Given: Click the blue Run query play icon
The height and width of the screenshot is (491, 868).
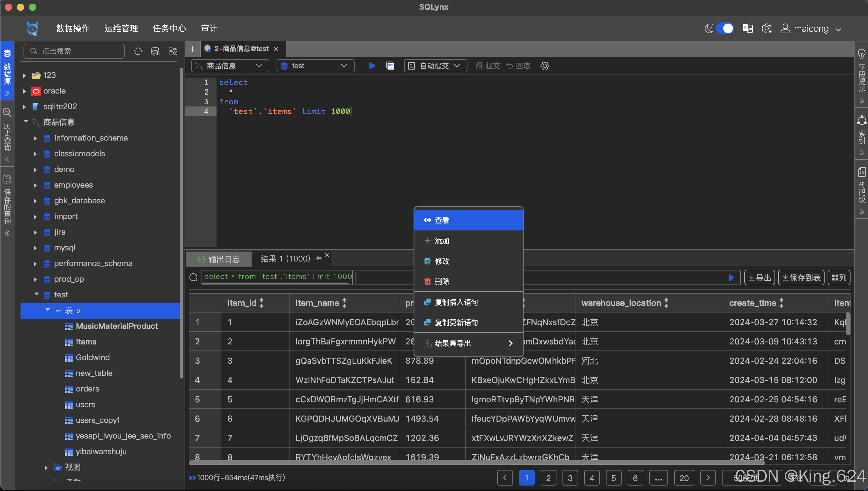Looking at the screenshot, I should pyautogui.click(x=372, y=66).
